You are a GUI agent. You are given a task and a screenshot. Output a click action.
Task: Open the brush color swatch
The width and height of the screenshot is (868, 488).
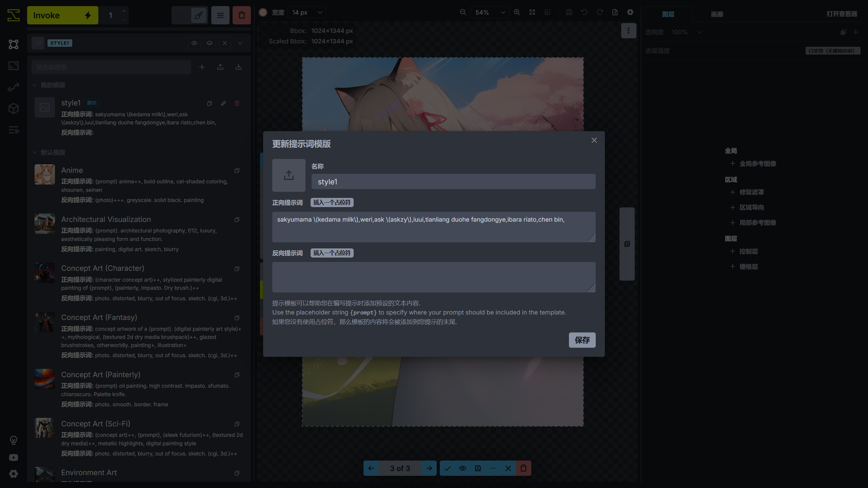[263, 13]
